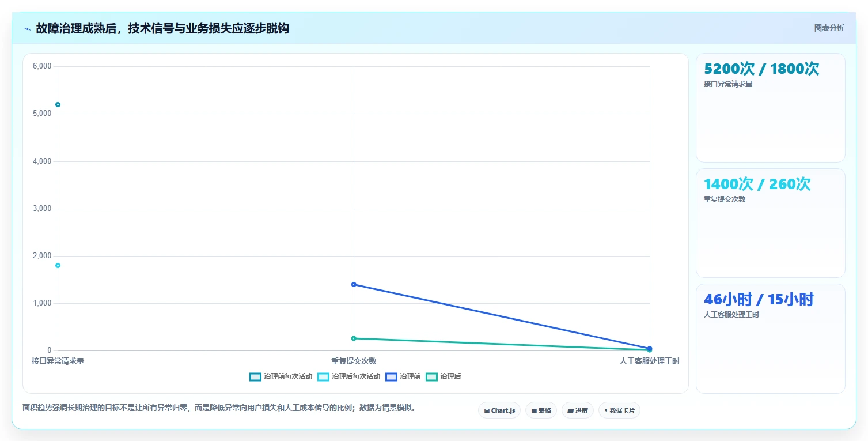Image resolution: width=868 pixels, height=441 pixels.
Task: Click the 3,000 y-axis tick label
Action: click(42, 209)
